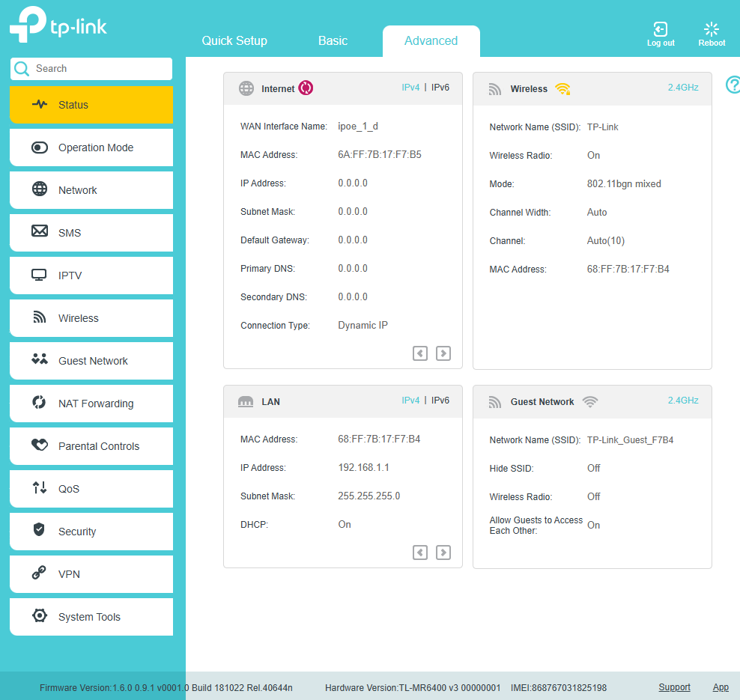Click the Log out icon
The image size is (740, 700).
pyautogui.click(x=661, y=29)
